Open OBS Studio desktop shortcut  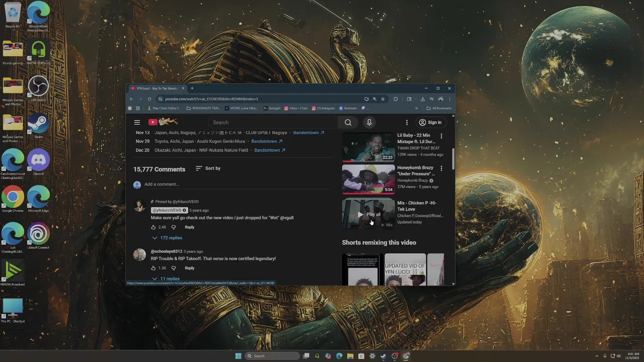pyautogui.click(x=38, y=89)
